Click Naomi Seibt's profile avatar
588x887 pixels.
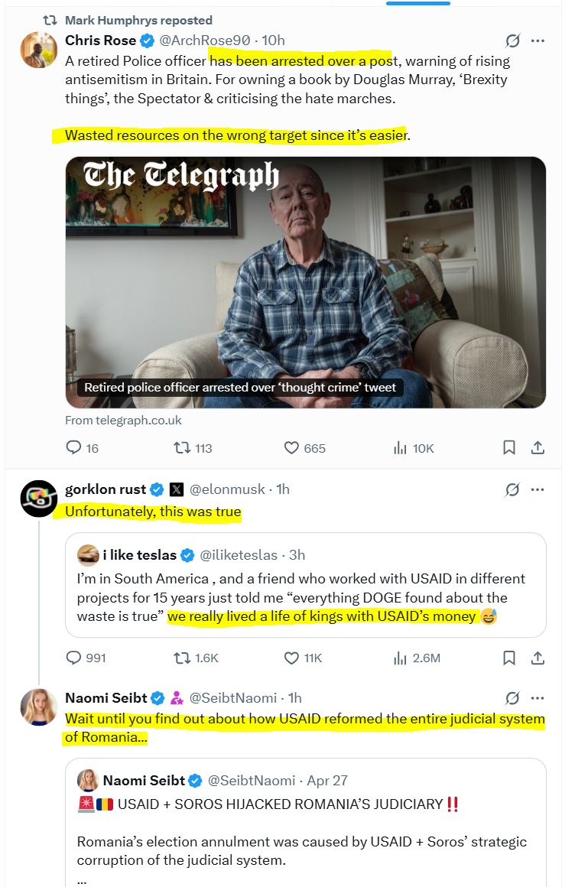(x=39, y=707)
